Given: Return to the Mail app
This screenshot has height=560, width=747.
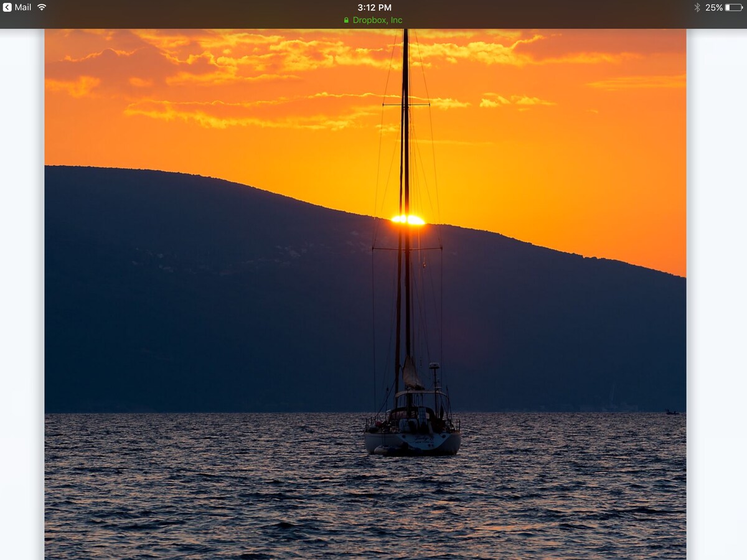Looking at the screenshot, I should 17,7.
